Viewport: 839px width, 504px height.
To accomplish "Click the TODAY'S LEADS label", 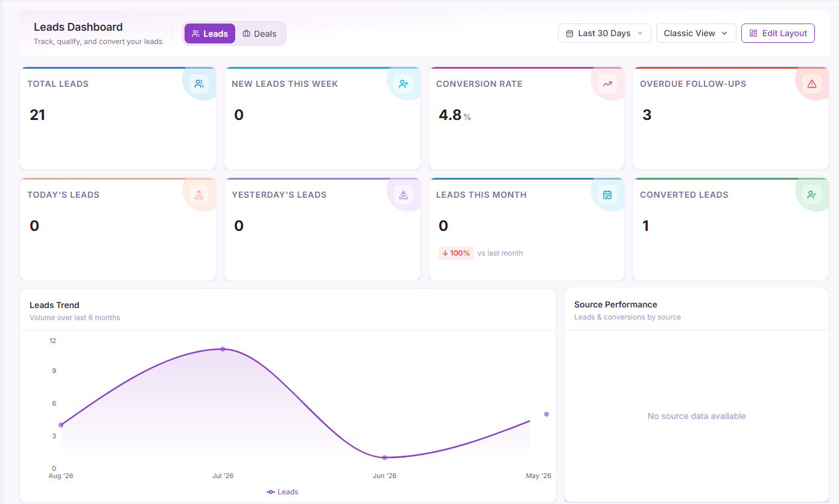I will click(63, 195).
